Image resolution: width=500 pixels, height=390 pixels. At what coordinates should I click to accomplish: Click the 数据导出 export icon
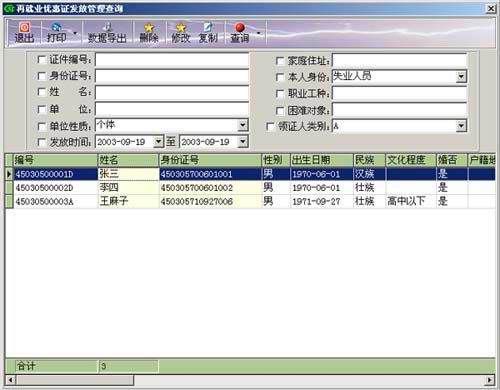[x=107, y=33]
